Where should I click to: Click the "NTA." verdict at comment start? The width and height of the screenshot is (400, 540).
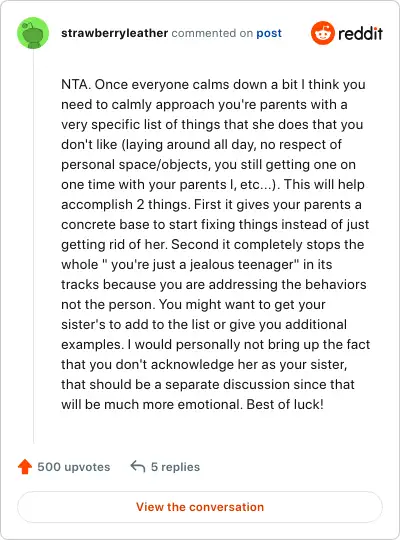pyautogui.click(x=76, y=84)
